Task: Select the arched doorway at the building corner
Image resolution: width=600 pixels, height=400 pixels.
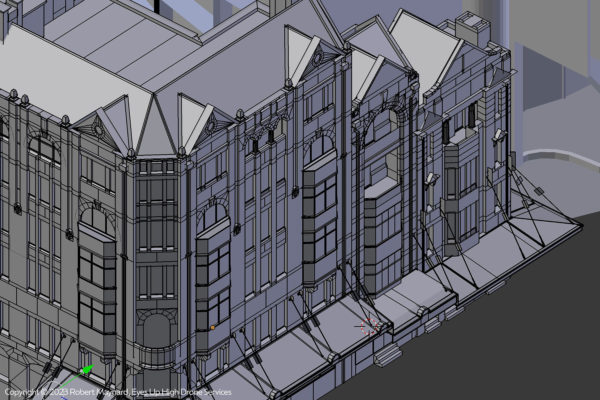Action: click(156, 334)
